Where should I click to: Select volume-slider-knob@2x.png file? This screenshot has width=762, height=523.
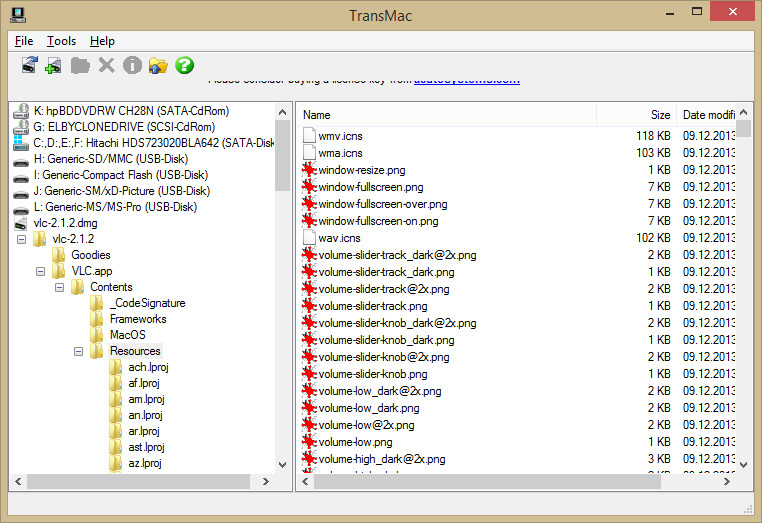[384, 357]
